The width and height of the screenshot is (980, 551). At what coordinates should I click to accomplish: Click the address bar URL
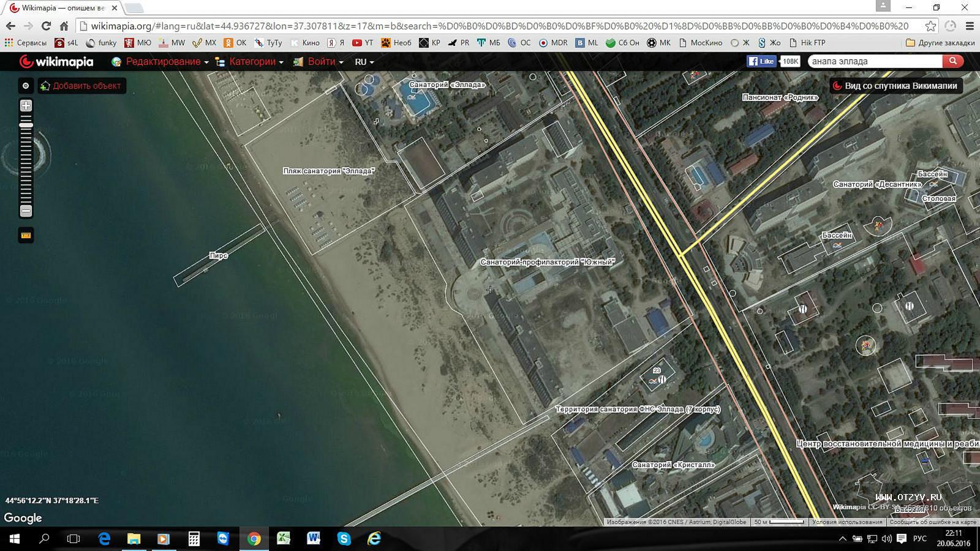coord(499,26)
